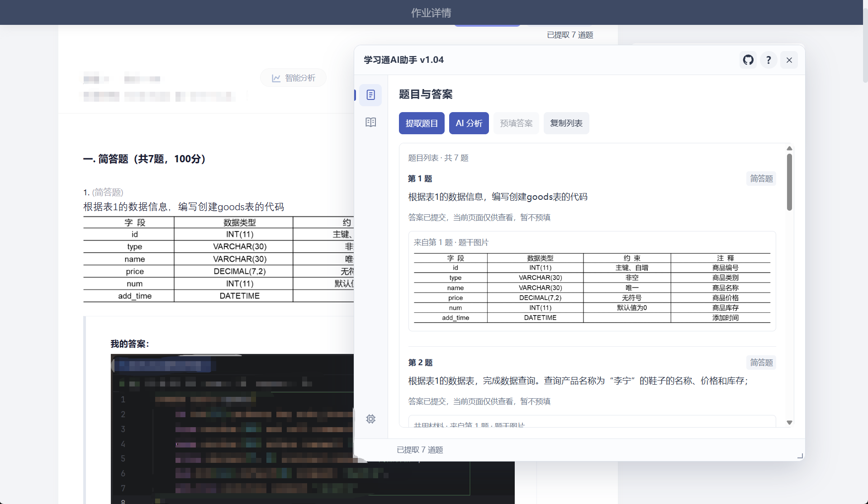Click the panel resize handle corner
Viewport: 868px width, 504px height.
800,456
